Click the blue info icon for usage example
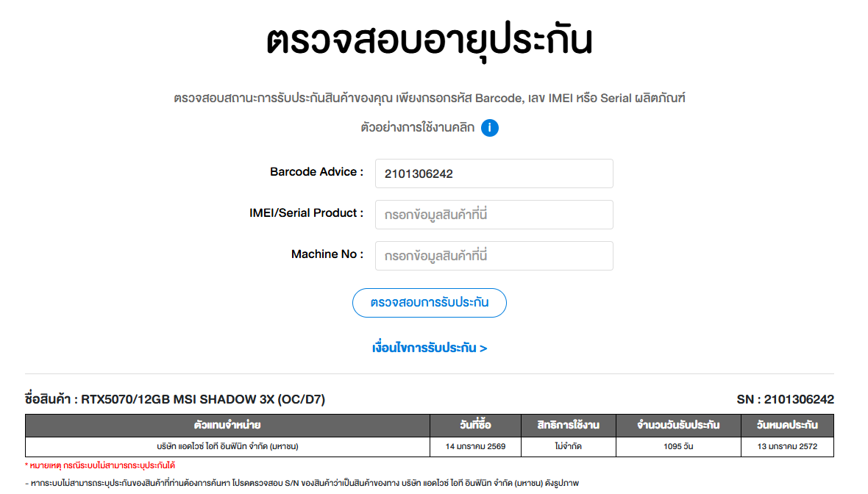 click(490, 128)
